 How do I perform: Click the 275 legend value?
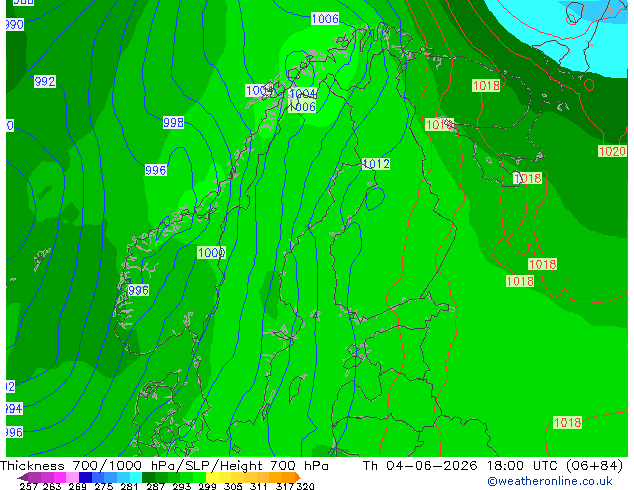104,486
